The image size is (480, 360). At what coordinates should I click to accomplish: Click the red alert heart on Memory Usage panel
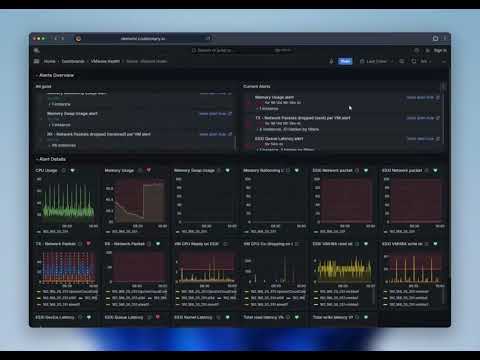pyautogui.click(x=149, y=170)
